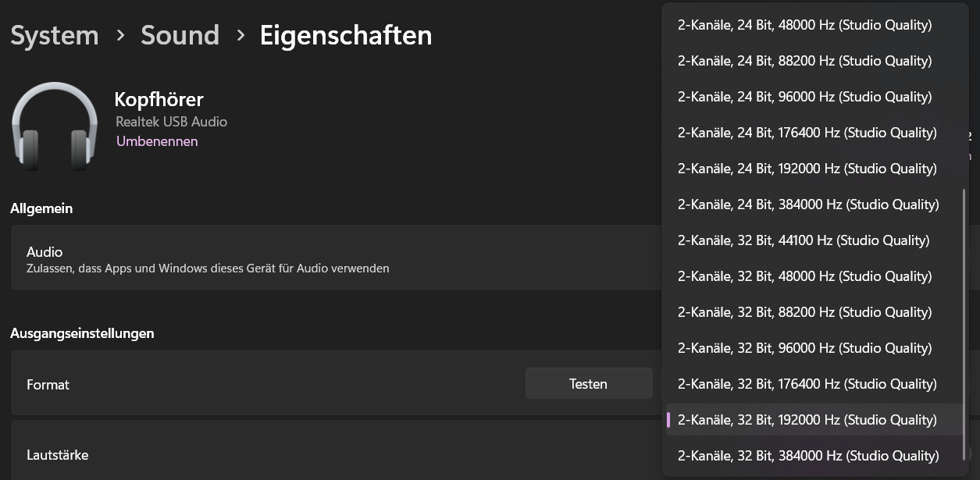Select 2-Kanäle, 32 Bit, 384000 Hz format

807,456
